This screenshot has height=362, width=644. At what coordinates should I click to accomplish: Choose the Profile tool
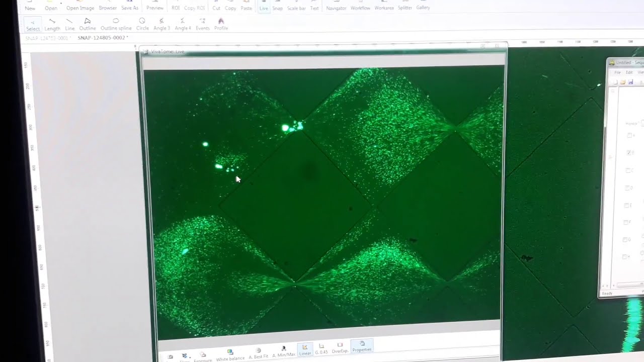(221, 25)
